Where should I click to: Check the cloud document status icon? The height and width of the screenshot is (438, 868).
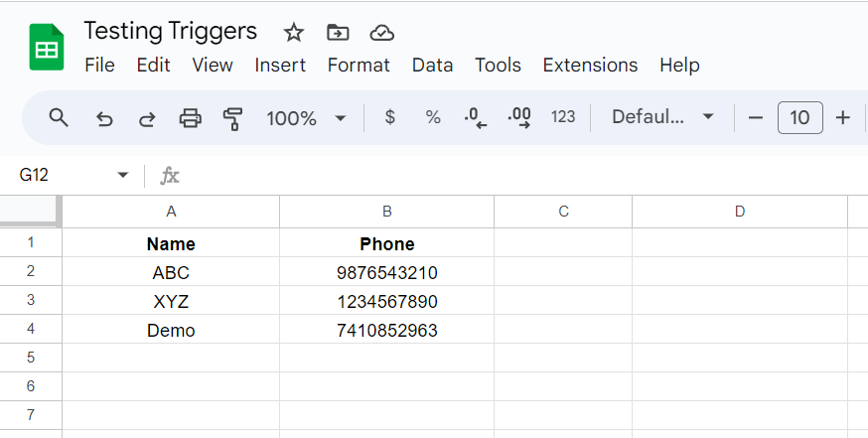pos(381,33)
